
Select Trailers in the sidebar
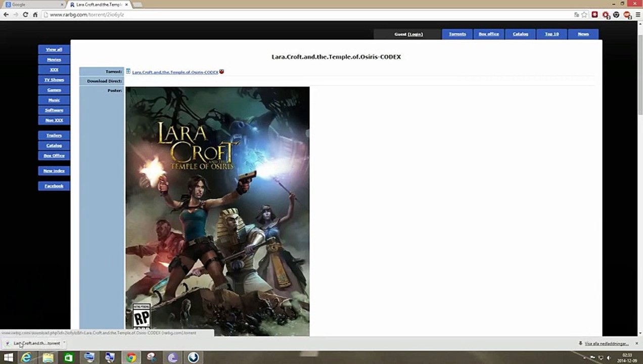[54, 135]
